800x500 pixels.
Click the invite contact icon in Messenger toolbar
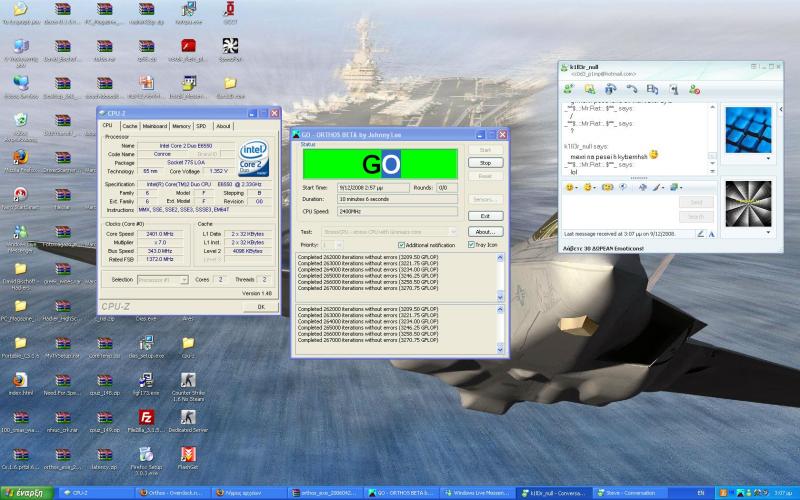coord(569,89)
